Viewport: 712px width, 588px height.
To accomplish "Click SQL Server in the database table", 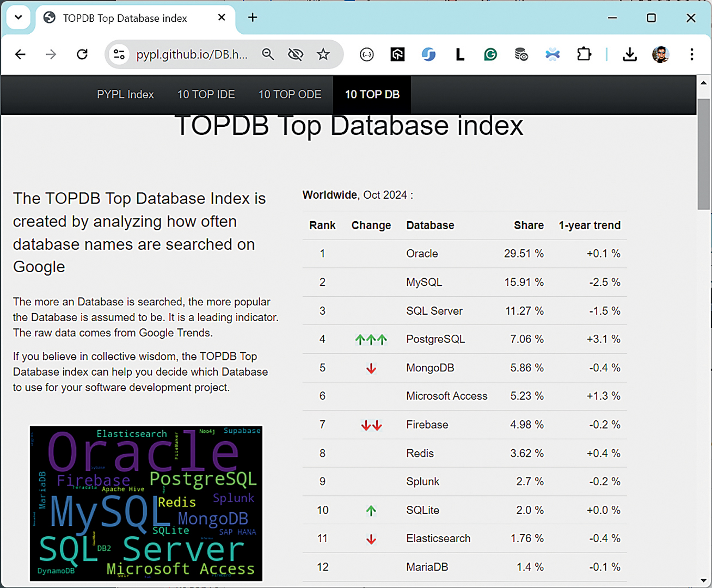I will [x=434, y=311].
